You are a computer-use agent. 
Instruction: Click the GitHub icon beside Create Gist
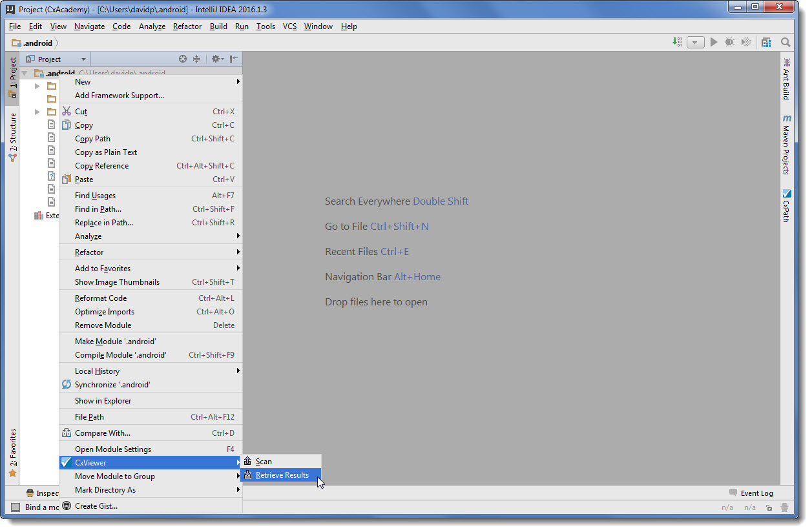point(67,506)
